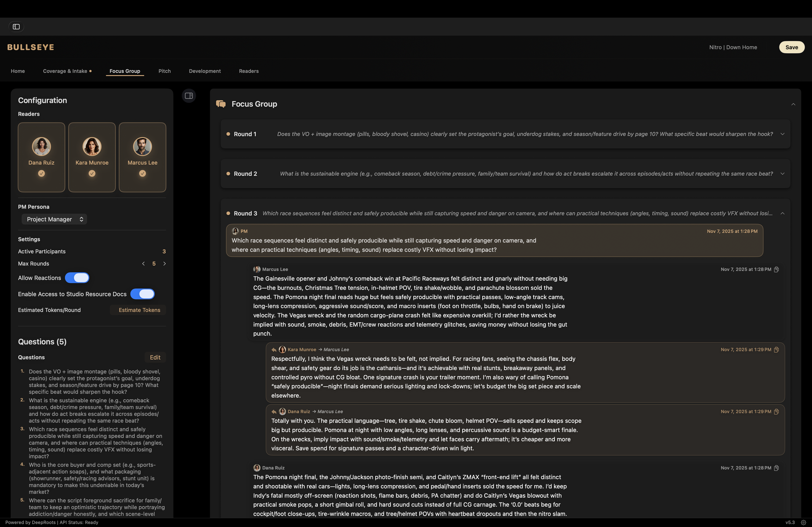This screenshot has width=812, height=527.
Task: Click the Estimate Tokens button
Action: 139,310
